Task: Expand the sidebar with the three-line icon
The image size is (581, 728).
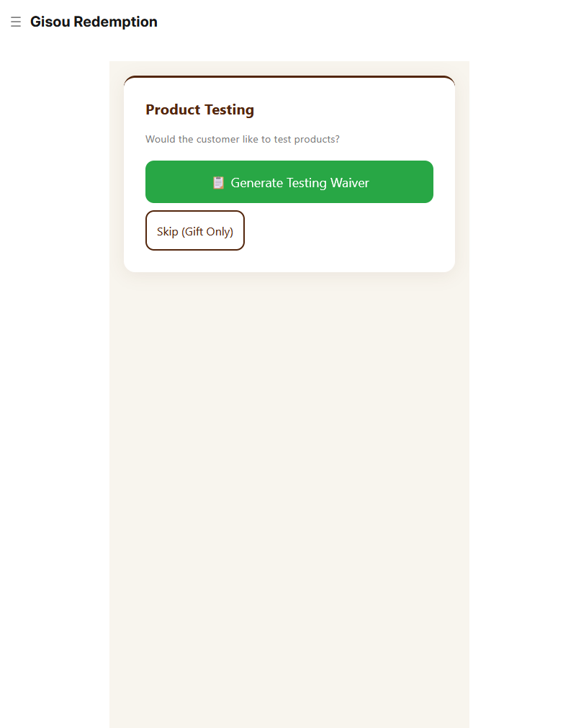Action: pyautogui.click(x=16, y=22)
